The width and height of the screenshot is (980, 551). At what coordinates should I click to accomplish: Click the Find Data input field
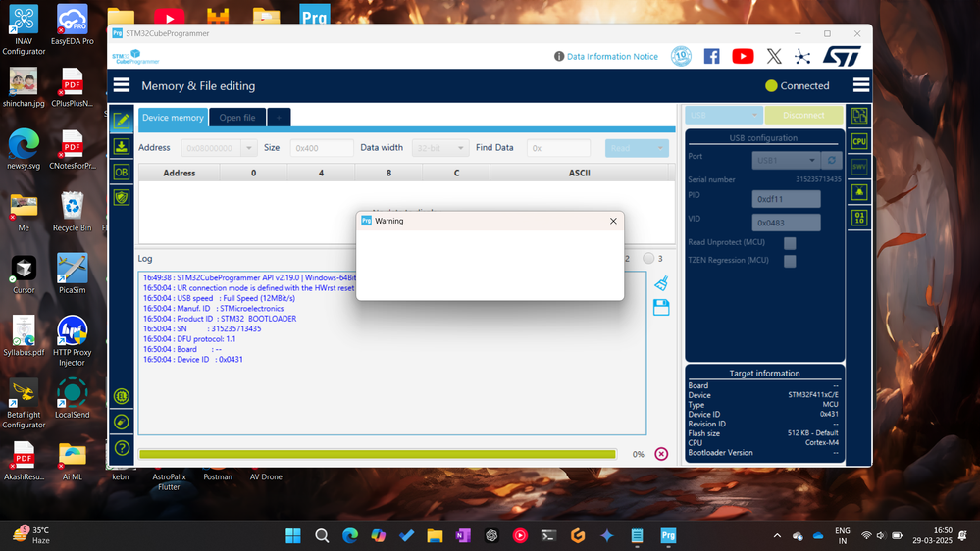[558, 148]
